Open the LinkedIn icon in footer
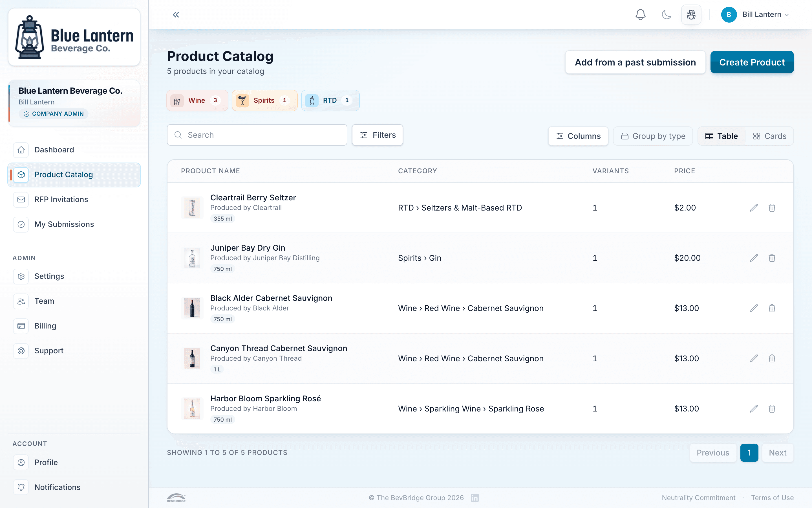The height and width of the screenshot is (508, 812). [475, 498]
